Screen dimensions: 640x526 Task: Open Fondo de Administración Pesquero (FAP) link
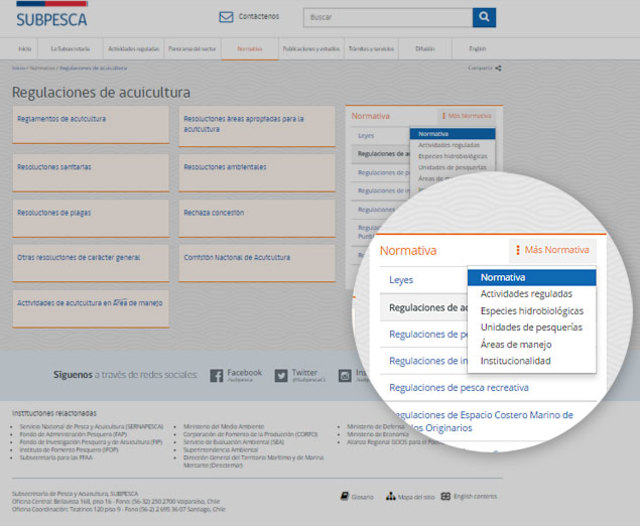pyautogui.click(x=73, y=434)
